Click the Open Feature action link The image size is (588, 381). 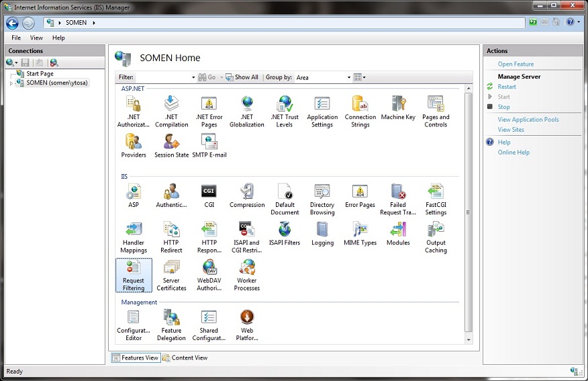[516, 64]
